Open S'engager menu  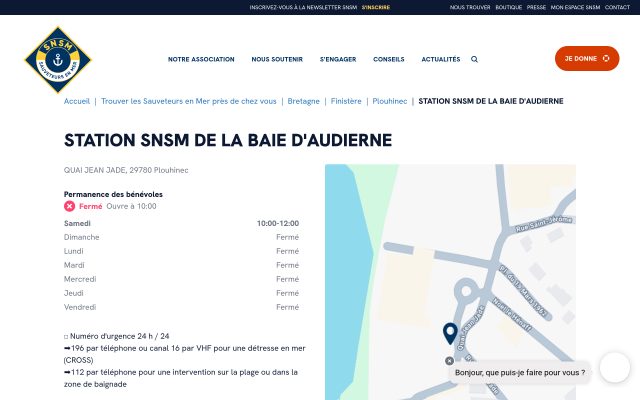(x=338, y=59)
